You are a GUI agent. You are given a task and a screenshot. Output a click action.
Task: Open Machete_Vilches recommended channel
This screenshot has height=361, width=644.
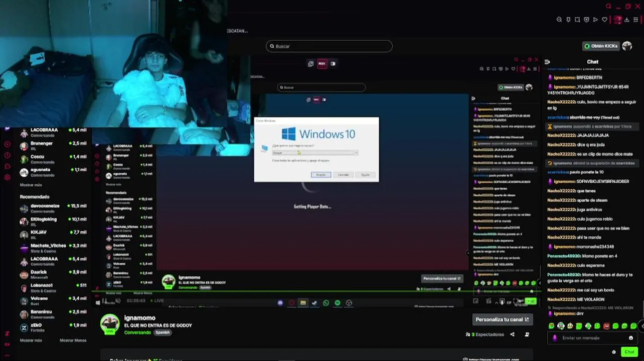click(x=53, y=248)
